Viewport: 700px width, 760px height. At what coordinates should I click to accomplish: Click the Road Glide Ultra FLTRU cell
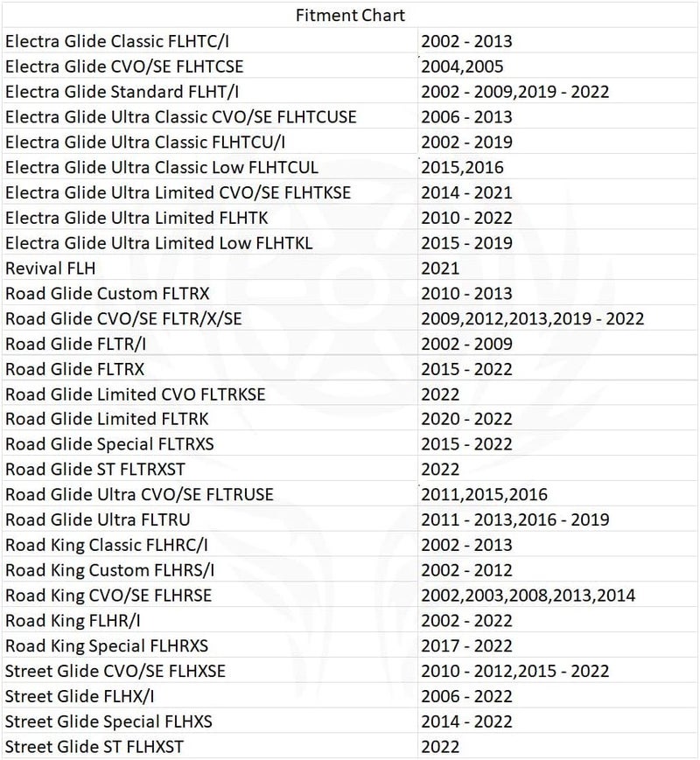pos(210,519)
